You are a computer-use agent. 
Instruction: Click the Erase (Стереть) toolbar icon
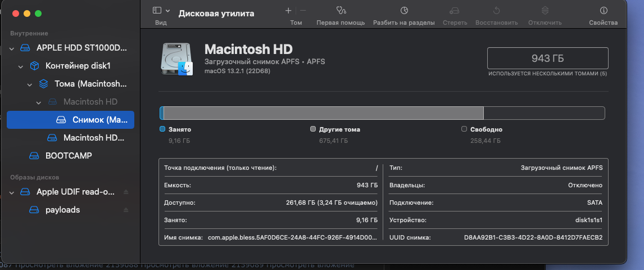(x=455, y=11)
